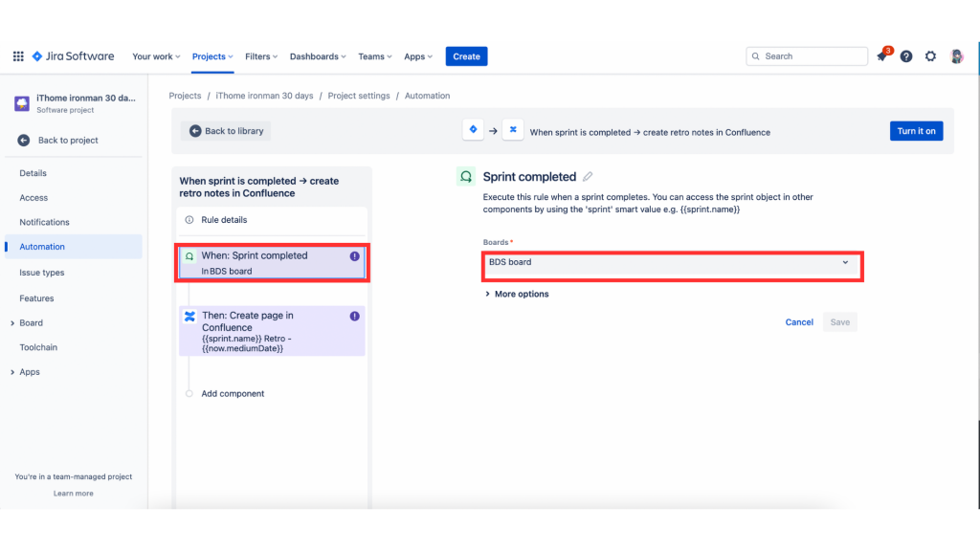Screen dimensions: 980x551
Task: Click the warning badge on Create page in Confluence
Action: coord(354,316)
